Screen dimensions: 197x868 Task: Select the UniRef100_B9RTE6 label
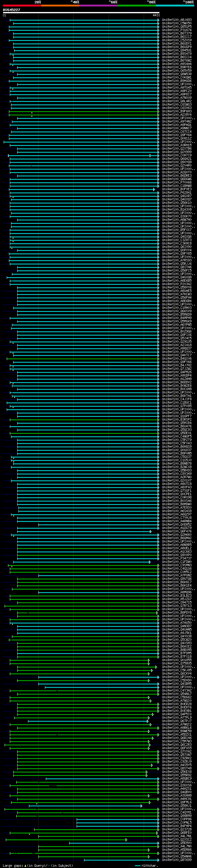[176, 67]
